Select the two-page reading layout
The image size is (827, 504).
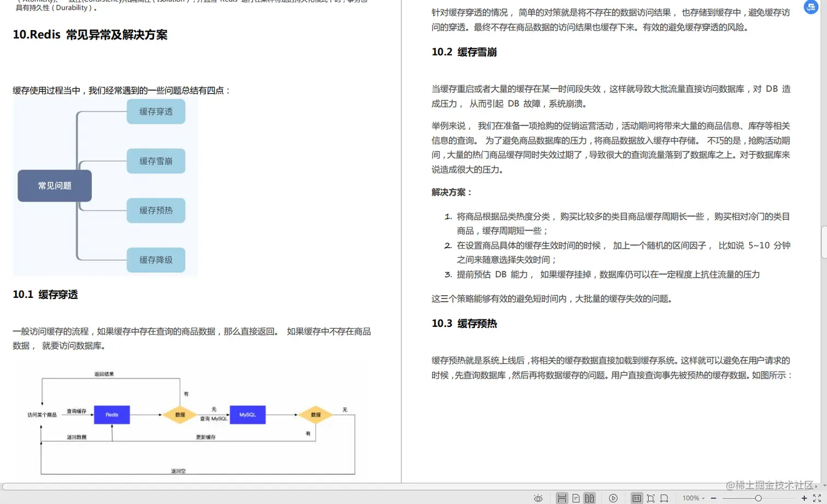click(589, 498)
